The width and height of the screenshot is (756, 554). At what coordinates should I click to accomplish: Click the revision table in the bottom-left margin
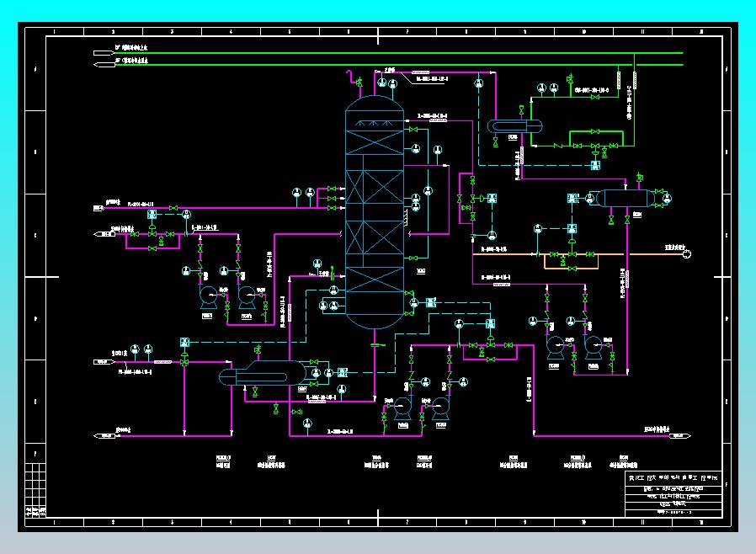pyautogui.click(x=35, y=490)
